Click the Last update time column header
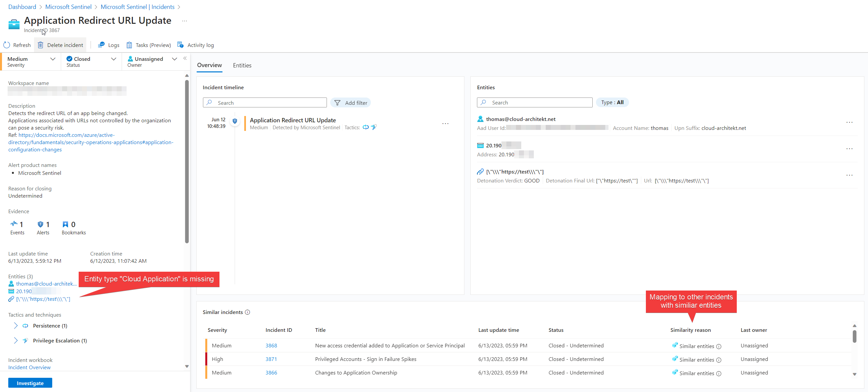The image size is (868, 392). (x=498, y=330)
